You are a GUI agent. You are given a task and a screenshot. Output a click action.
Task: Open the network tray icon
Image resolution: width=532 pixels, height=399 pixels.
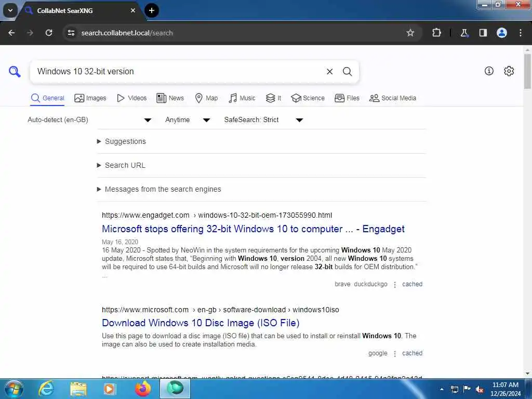point(454,389)
